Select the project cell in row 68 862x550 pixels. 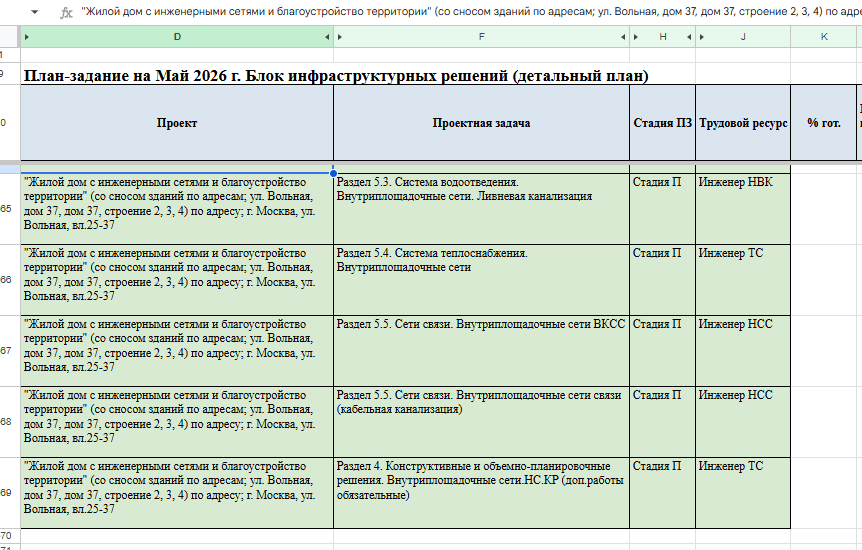(x=177, y=422)
